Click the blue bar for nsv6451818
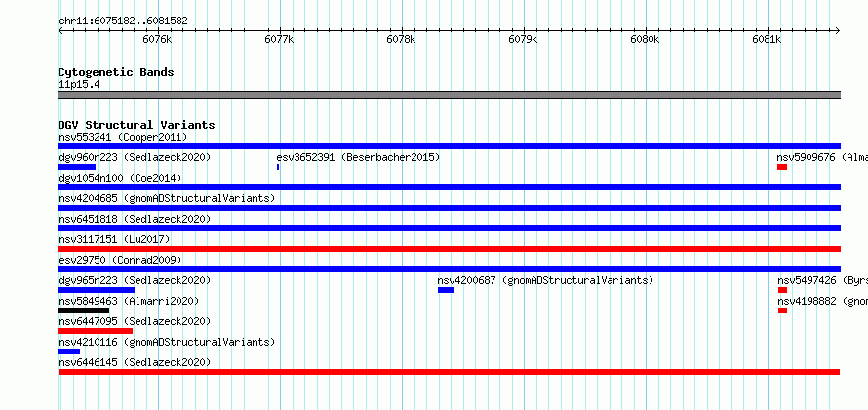Image resolution: width=868 pixels, height=410 pixels. click(449, 228)
